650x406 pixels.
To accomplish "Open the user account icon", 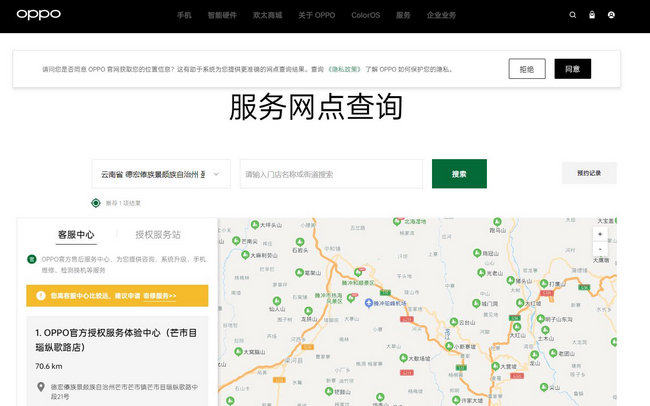I will point(611,15).
